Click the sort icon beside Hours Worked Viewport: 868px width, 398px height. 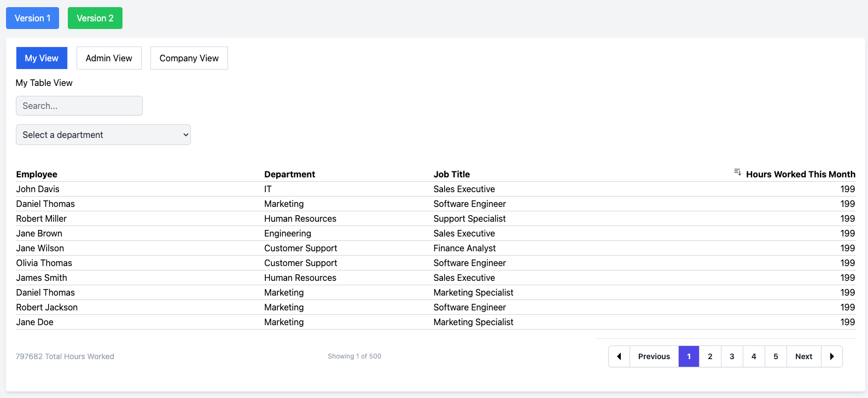737,172
